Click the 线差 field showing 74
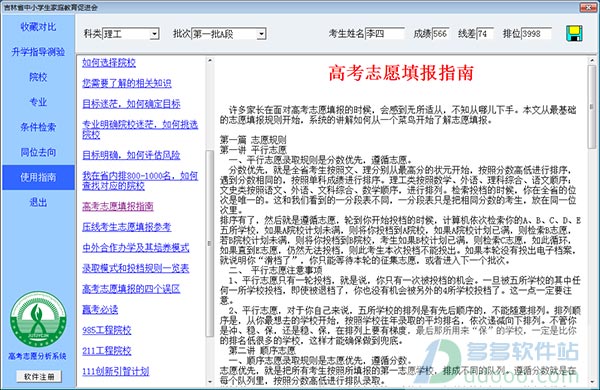Viewport: 600px width, 390px height. 485,34
